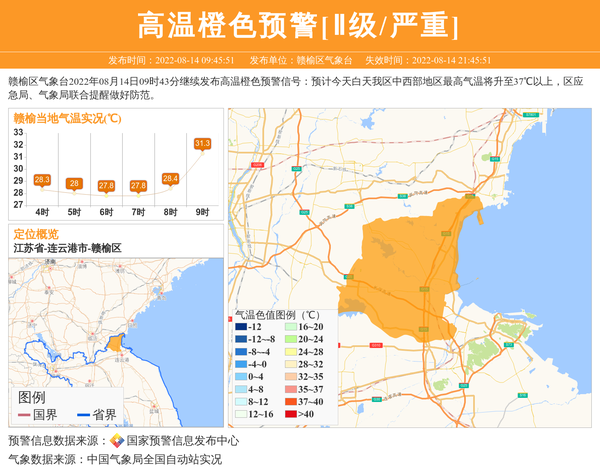Viewport: 600px width, 471px height.
Task: Click the 省界 blue line legend entry
Action: coord(97,415)
